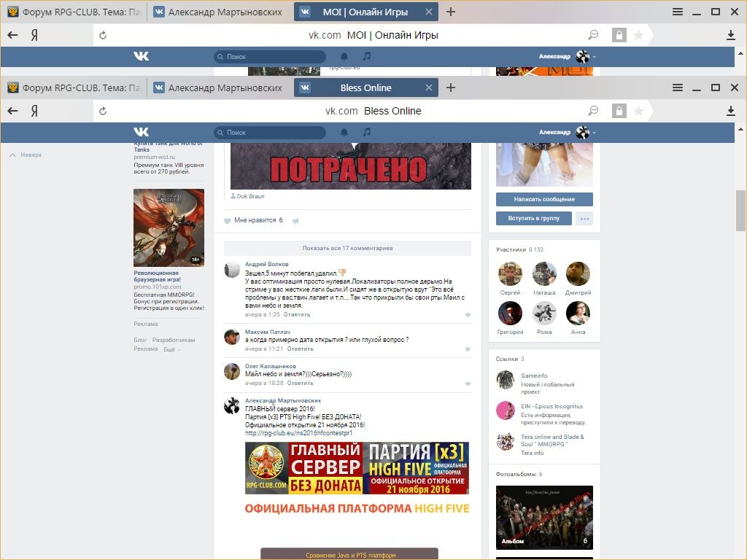Toggle like heart on Максим Патлач's comment
Image resolution: width=747 pixels, height=560 pixels.
click(x=468, y=349)
